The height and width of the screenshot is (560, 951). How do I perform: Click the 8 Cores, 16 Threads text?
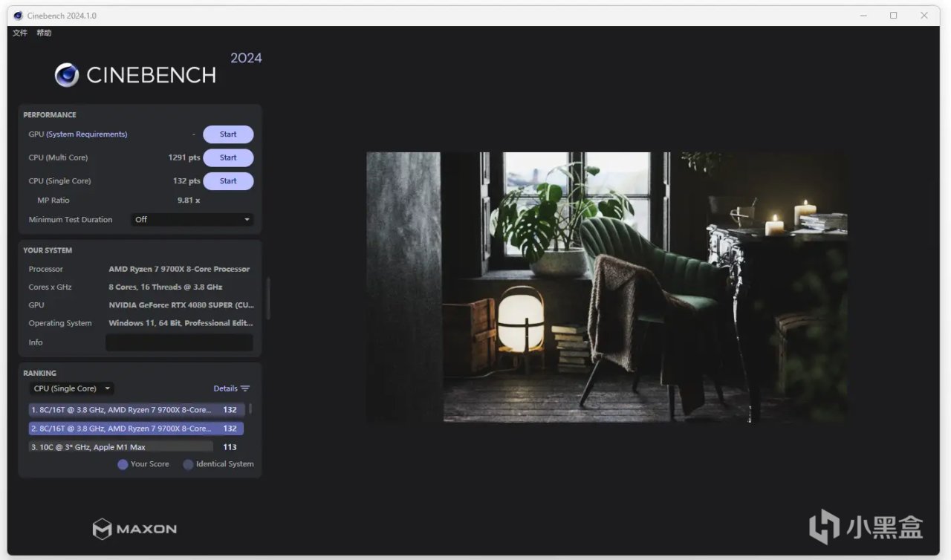166,287
